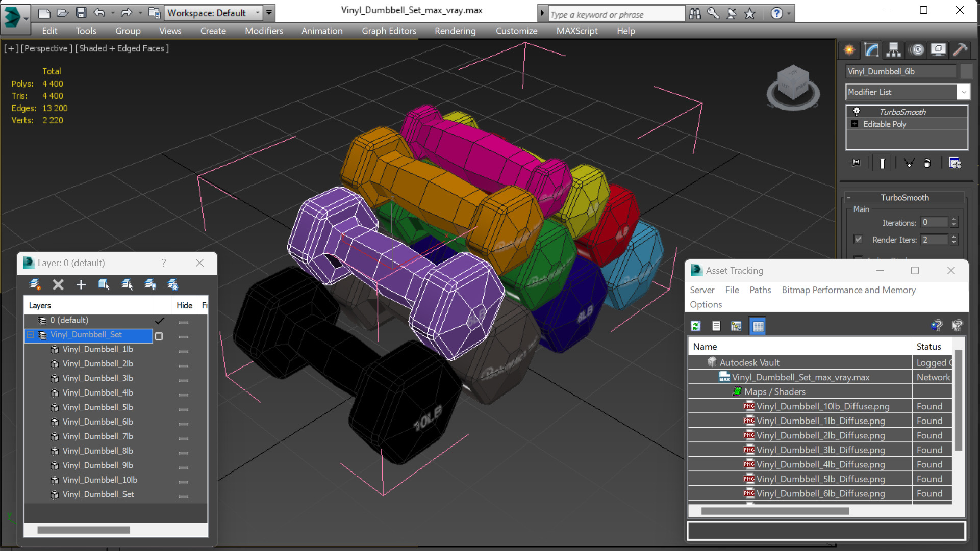Viewport: 980px width, 551px height.
Task: Click the [Perspective] viewport label
Action: click(45, 48)
